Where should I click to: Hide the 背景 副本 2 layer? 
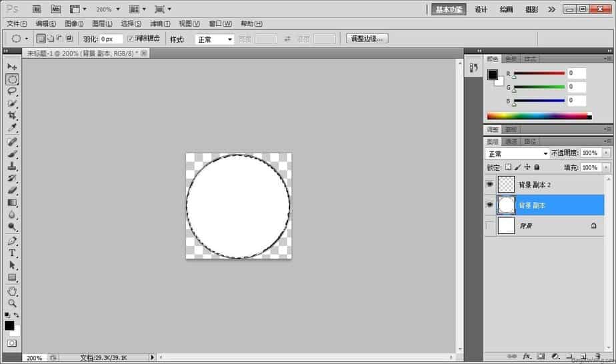[491, 185]
